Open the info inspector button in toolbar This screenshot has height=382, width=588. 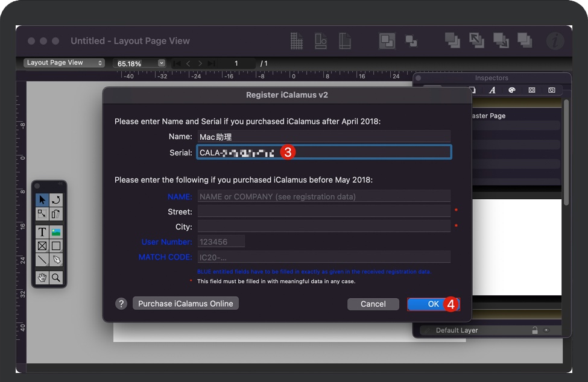click(x=555, y=41)
